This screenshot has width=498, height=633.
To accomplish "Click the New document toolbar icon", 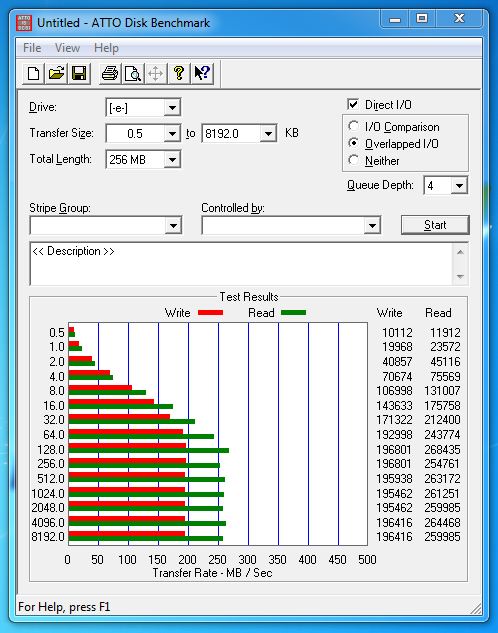I will 33,73.
